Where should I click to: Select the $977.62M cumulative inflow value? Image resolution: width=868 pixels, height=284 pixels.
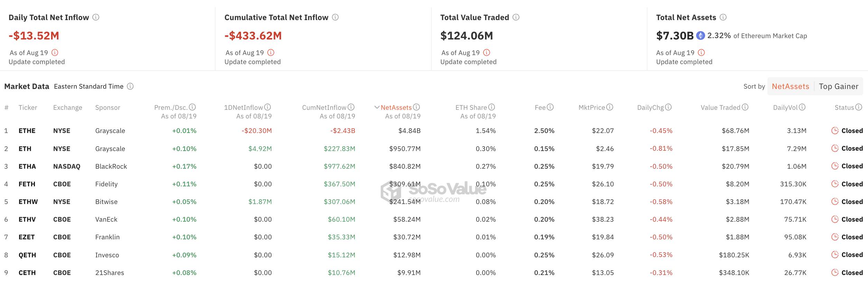(339, 167)
